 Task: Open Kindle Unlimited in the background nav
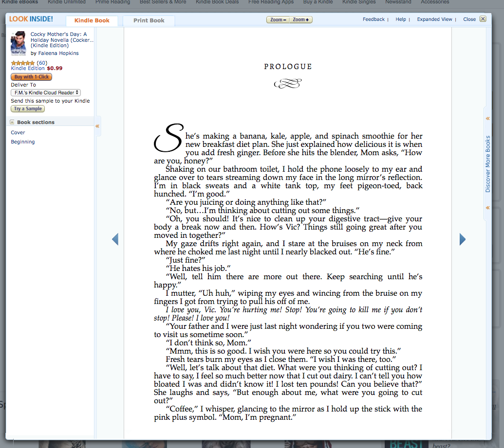pyautogui.click(x=67, y=2)
